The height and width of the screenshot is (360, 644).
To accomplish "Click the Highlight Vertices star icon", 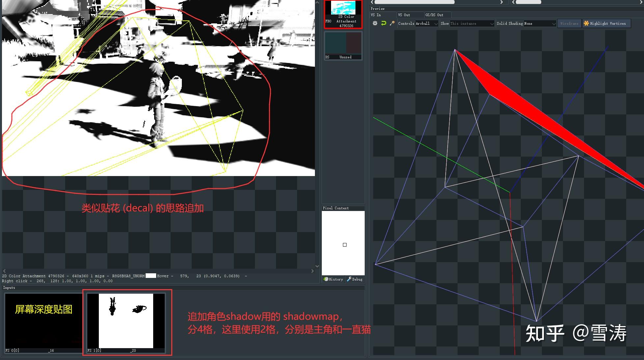I will [586, 23].
